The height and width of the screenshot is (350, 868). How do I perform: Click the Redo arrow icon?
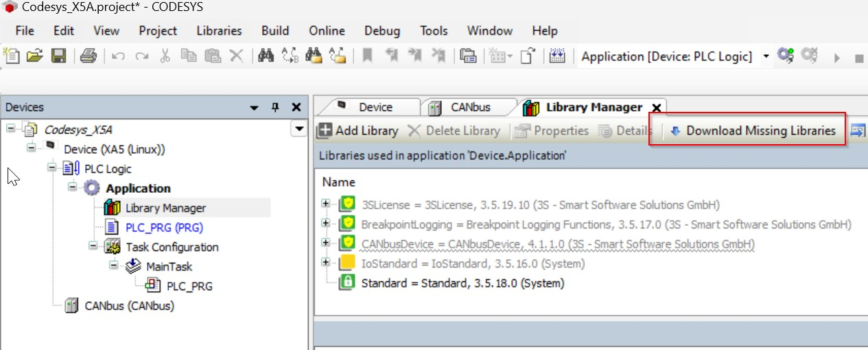pyautogui.click(x=141, y=57)
